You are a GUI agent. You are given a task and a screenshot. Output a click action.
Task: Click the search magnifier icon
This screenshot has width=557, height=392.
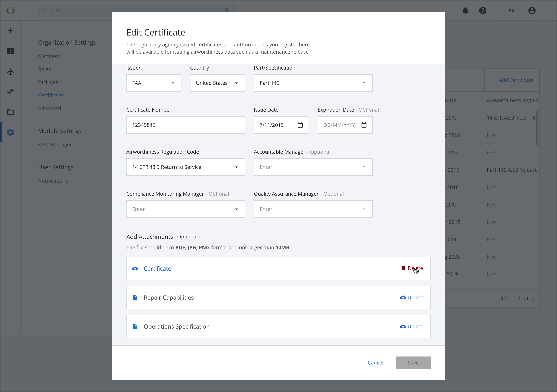coord(227,10)
